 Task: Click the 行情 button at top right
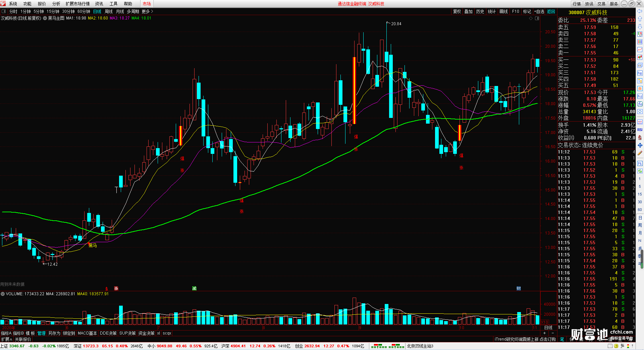(x=577, y=4)
